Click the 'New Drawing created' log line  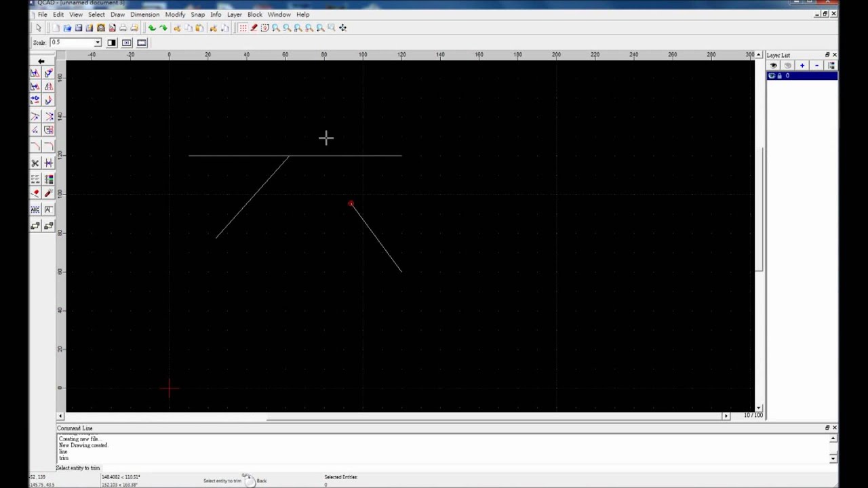[83, 445]
